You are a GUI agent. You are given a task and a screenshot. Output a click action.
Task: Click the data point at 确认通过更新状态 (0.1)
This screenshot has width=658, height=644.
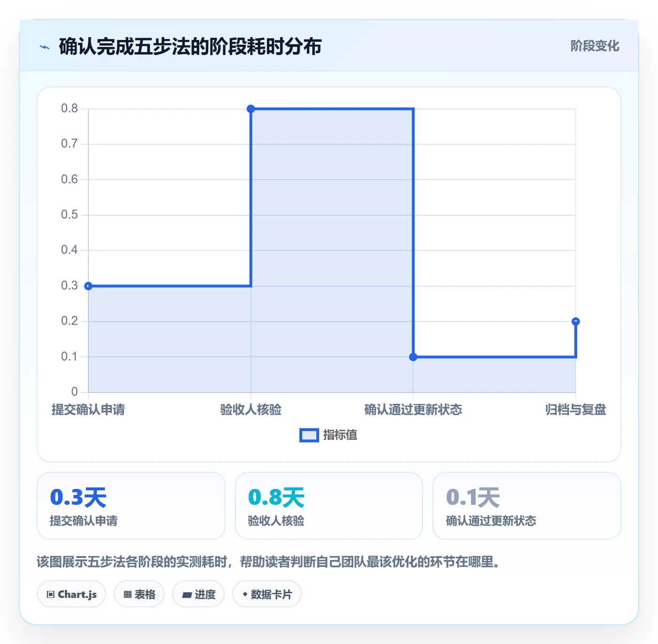click(413, 357)
